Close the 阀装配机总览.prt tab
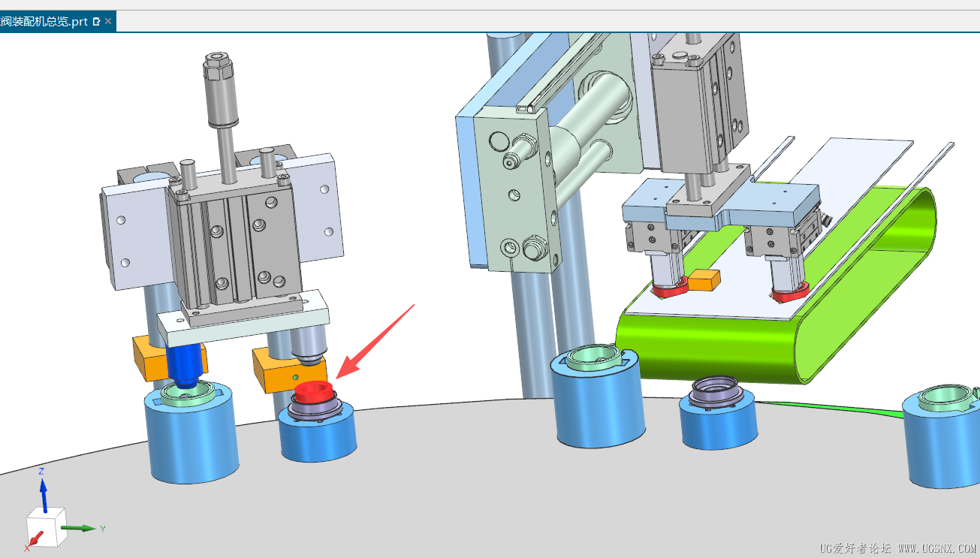 click(108, 22)
